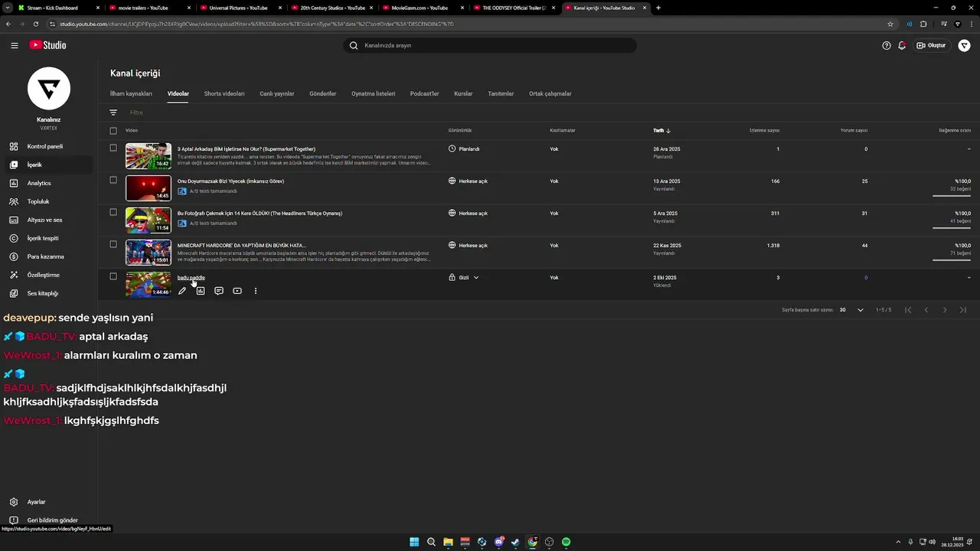
Task: Go to first page pagination arrow
Action: [x=908, y=310]
